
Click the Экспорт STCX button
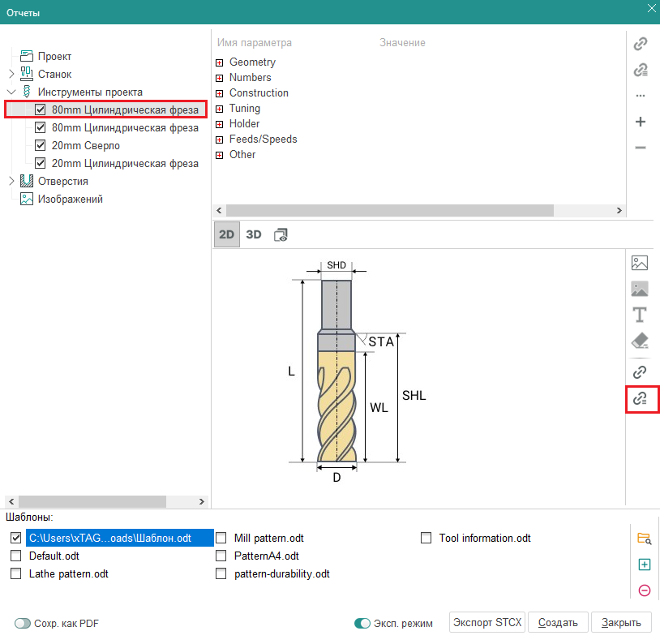coord(488,622)
